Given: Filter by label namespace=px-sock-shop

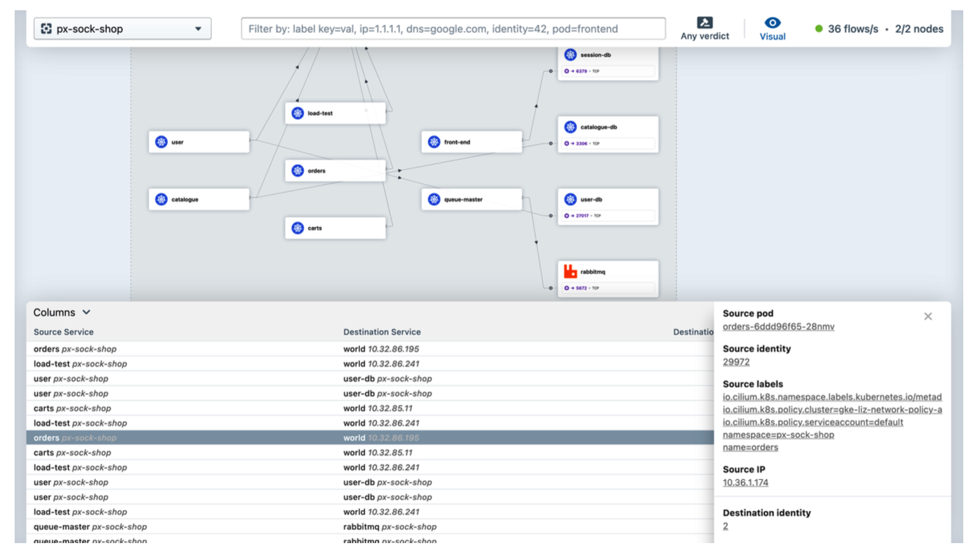Looking at the screenshot, I should click(x=779, y=435).
